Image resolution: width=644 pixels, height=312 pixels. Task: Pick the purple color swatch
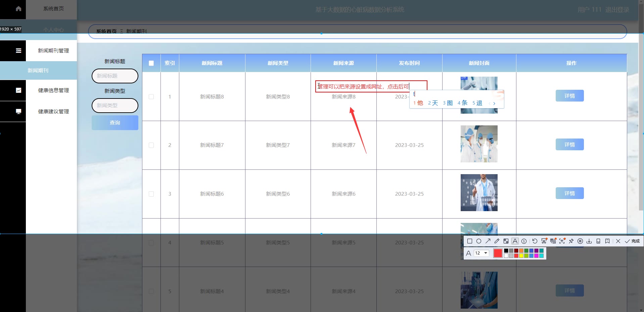pyautogui.click(x=536, y=250)
